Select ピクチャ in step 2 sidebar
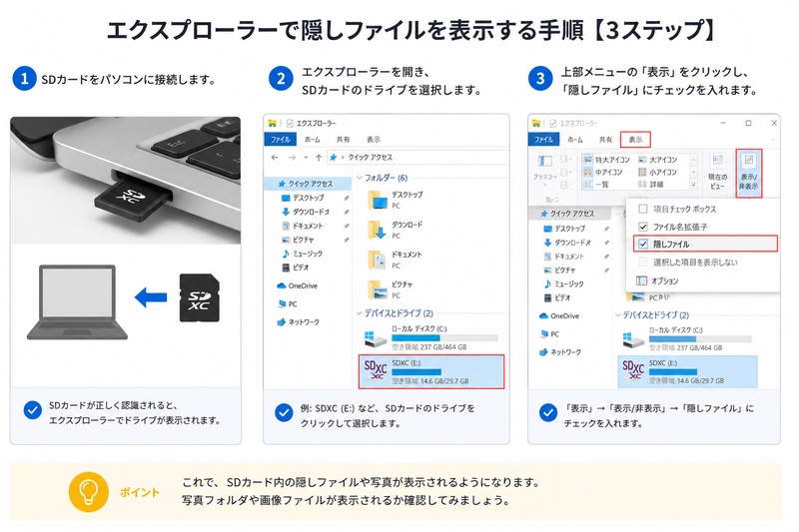 click(x=299, y=240)
